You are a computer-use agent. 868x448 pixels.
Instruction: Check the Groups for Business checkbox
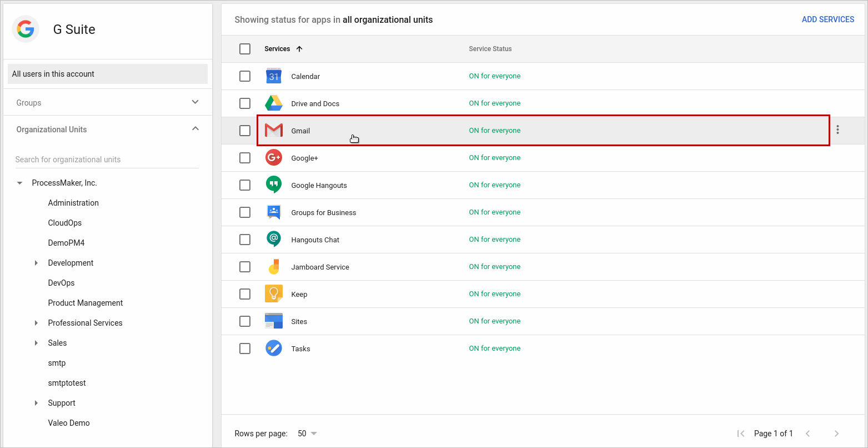(245, 212)
